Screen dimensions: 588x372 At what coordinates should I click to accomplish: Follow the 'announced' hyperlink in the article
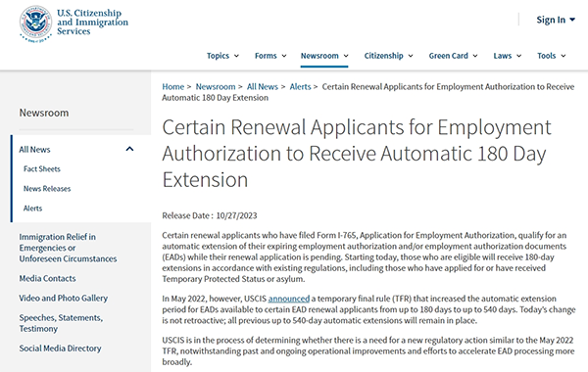[289, 299]
